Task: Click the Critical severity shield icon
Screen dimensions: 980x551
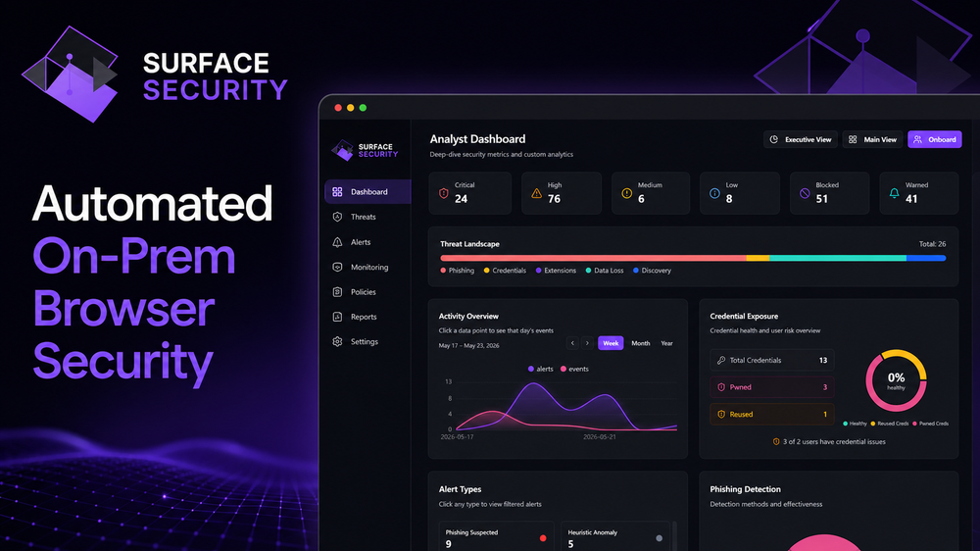Action: click(x=444, y=193)
